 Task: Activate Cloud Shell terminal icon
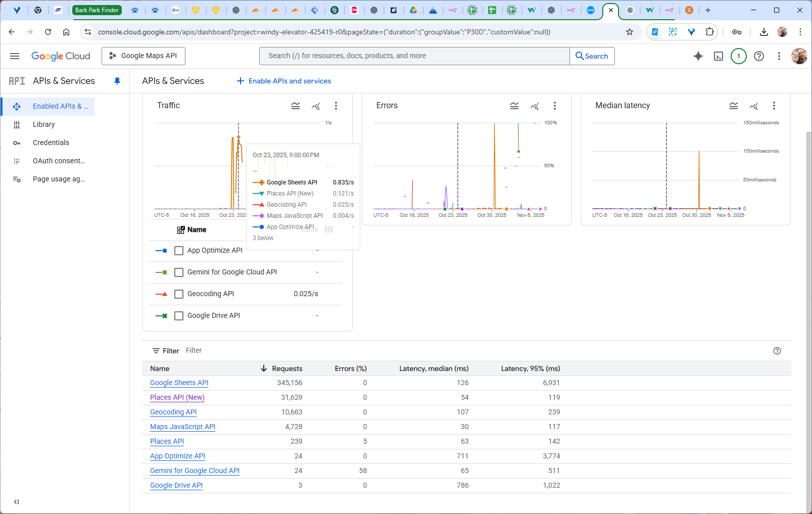click(x=718, y=56)
